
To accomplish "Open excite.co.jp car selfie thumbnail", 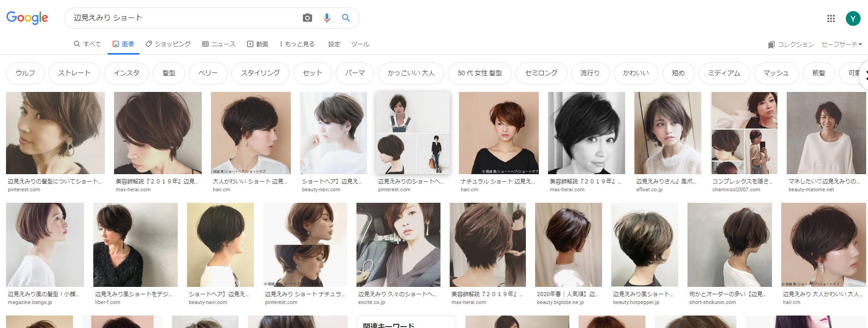I will [398, 245].
